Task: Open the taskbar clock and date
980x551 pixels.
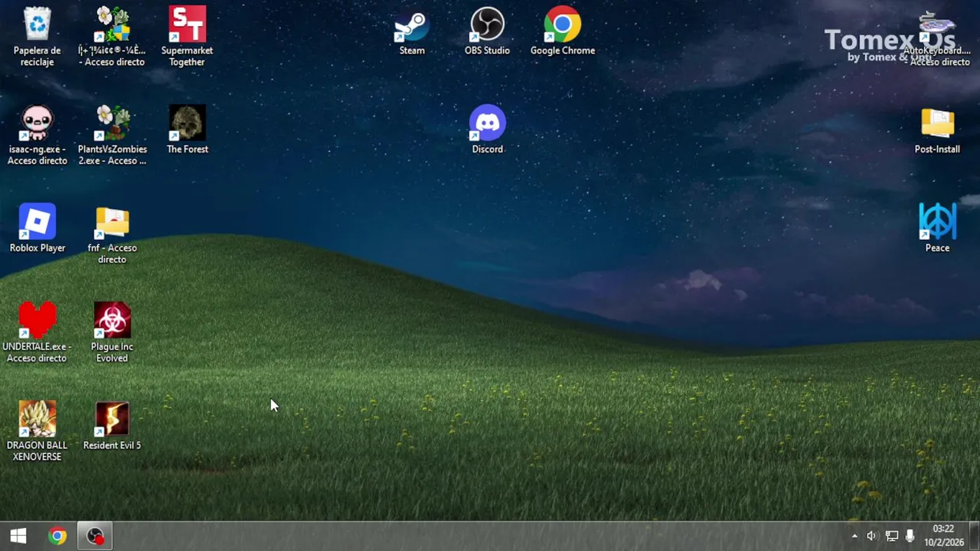Action: pyautogui.click(x=943, y=536)
